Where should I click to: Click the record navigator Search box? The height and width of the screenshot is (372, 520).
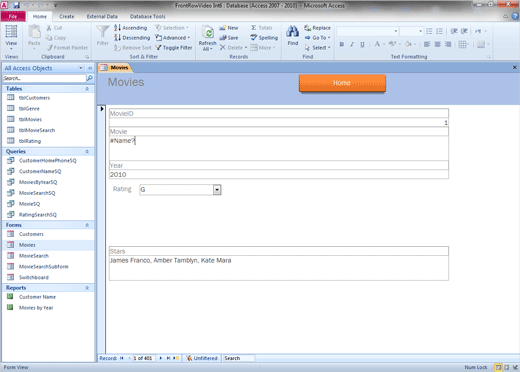pos(239,358)
